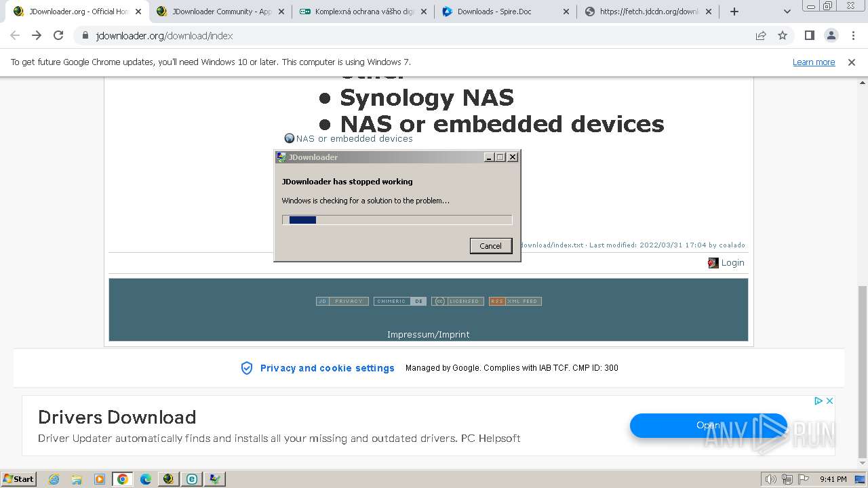Viewport: 868px width, 488px height.
Task: Switch to the Downloads - Spire.Doc tab
Action: coord(506,12)
